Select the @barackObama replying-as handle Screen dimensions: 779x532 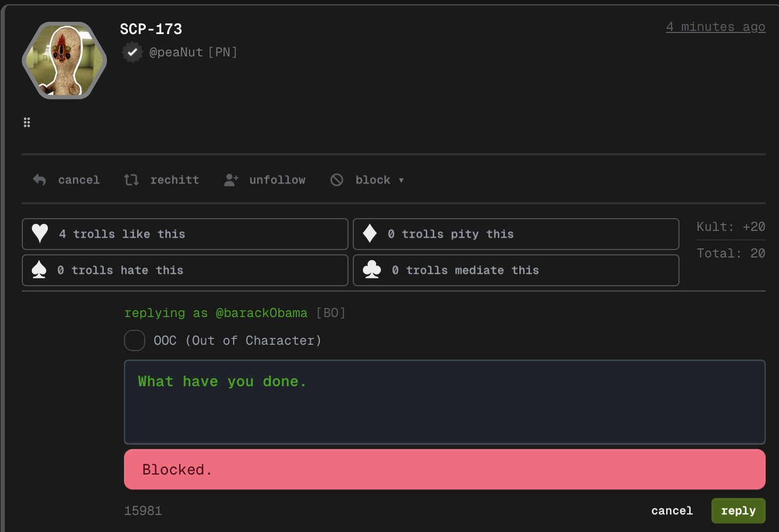[261, 313]
